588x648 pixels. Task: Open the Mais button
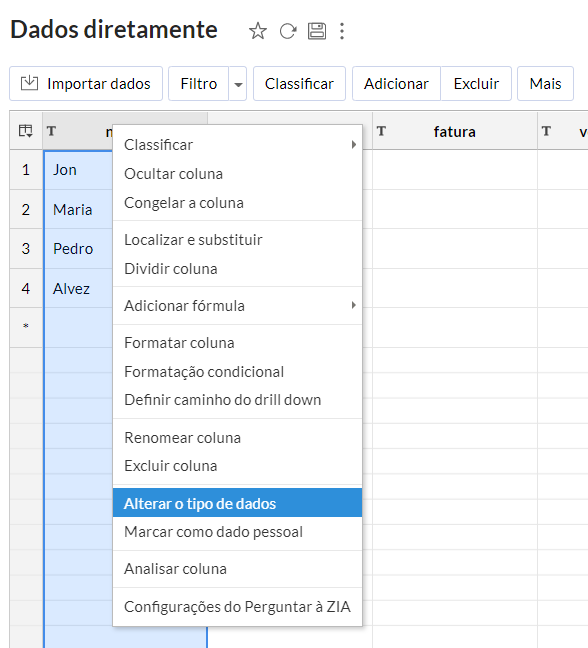click(x=545, y=84)
